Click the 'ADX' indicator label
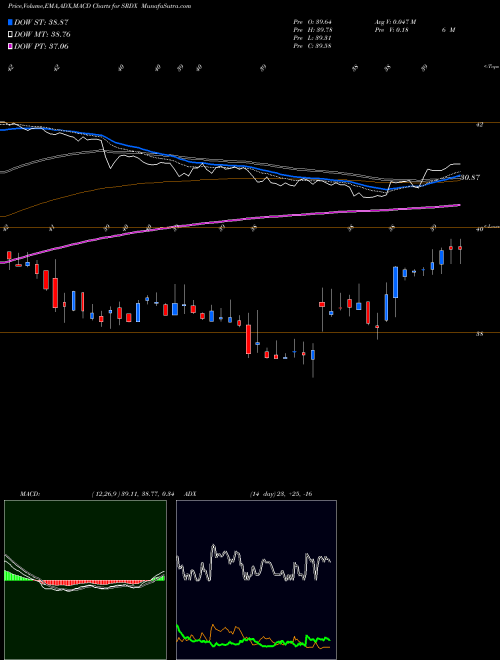 coord(191,494)
